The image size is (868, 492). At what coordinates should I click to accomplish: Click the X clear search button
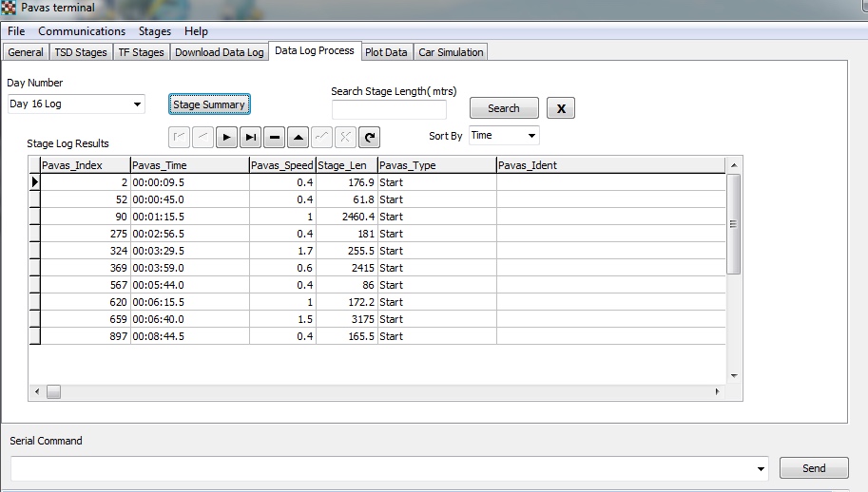click(561, 108)
